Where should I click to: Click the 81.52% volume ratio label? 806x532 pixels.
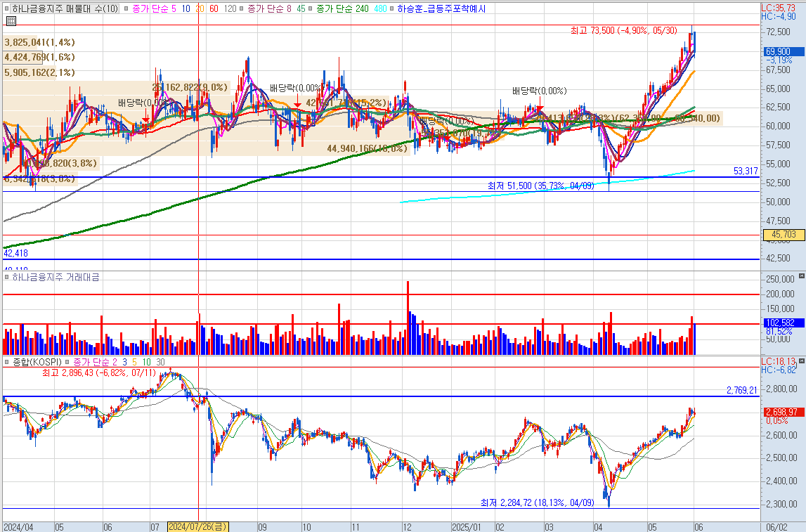(779, 332)
